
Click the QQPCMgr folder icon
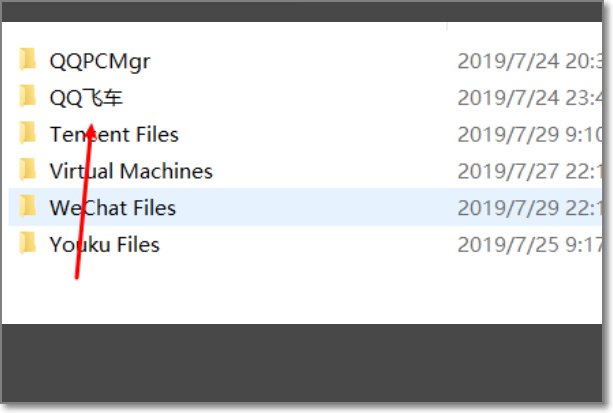click(x=28, y=60)
